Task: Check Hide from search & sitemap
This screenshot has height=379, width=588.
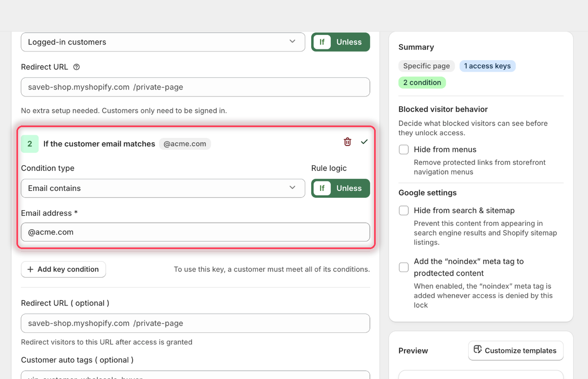Action: [x=404, y=211]
